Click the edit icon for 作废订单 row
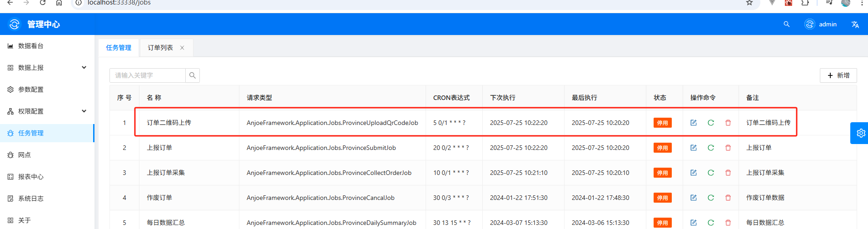The height and width of the screenshot is (229, 868). pyautogui.click(x=693, y=198)
